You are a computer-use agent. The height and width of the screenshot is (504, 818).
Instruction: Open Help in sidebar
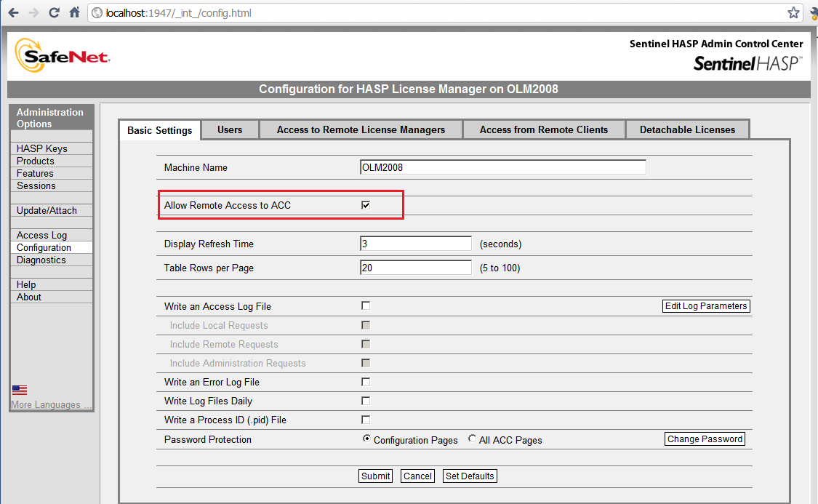click(51, 284)
